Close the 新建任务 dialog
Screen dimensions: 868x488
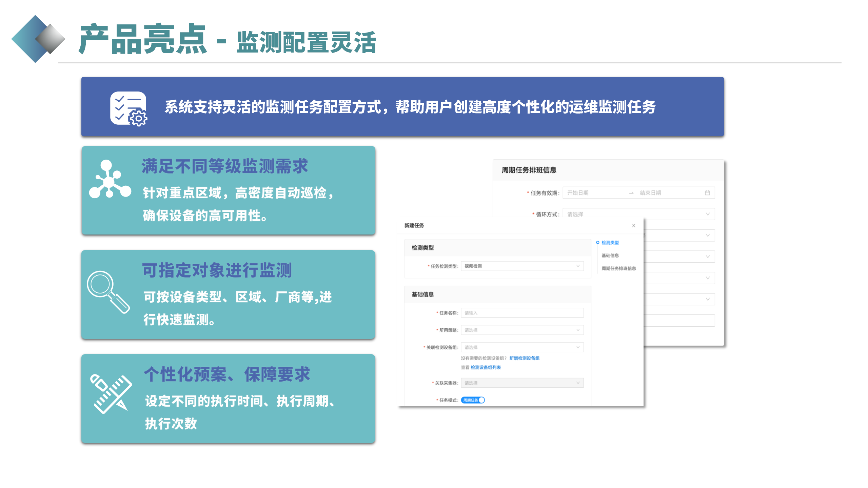coord(633,225)
